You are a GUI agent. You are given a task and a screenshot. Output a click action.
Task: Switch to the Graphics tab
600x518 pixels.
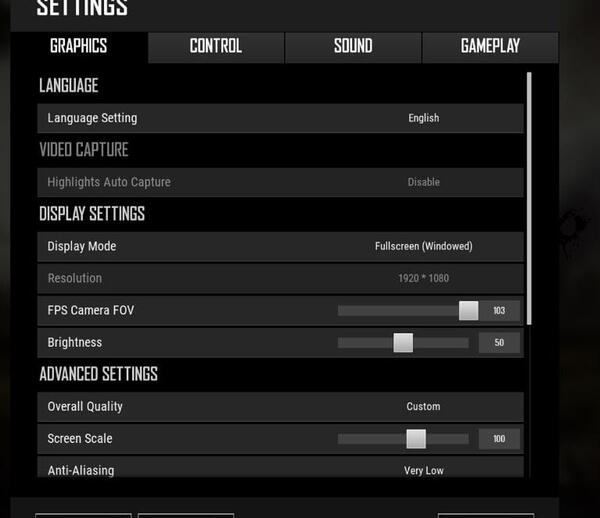(x=79, y=47)
